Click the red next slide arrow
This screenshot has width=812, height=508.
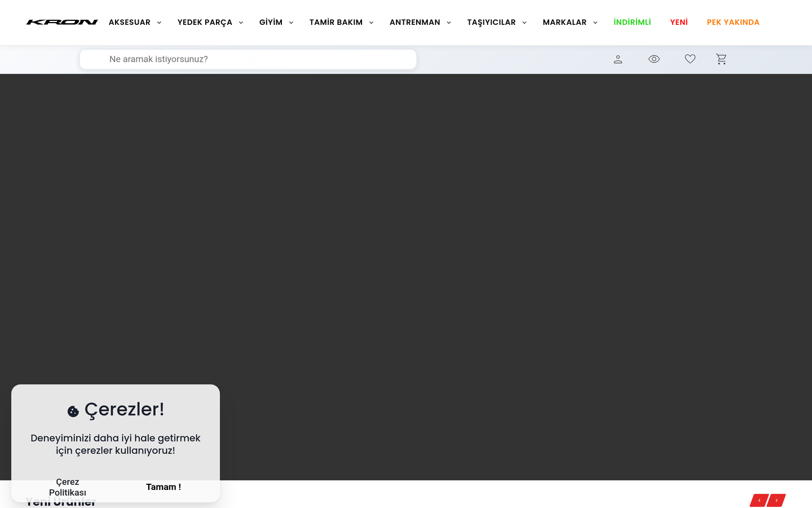(x=776, y=500)
